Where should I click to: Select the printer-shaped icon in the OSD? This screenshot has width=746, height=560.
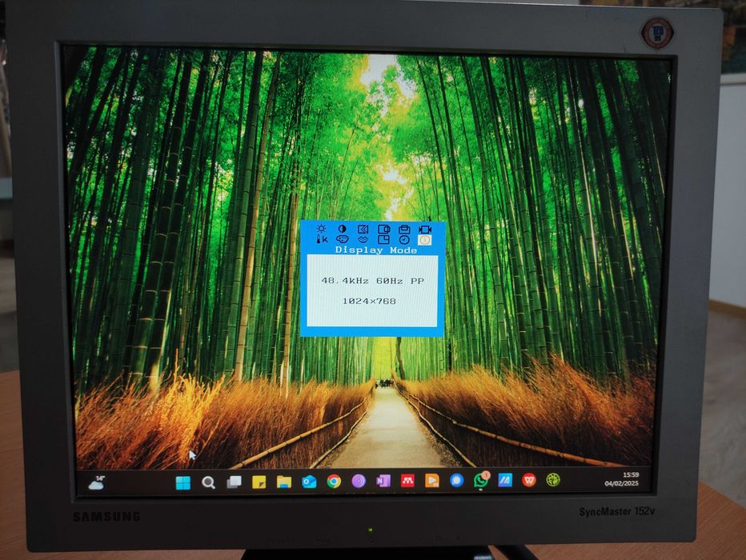point(404,230)
